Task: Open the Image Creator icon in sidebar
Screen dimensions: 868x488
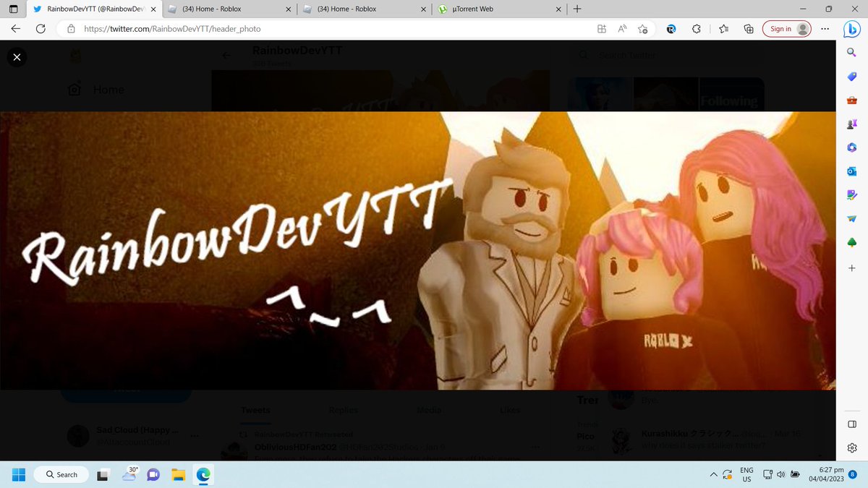Action: (x=852, y=195)
